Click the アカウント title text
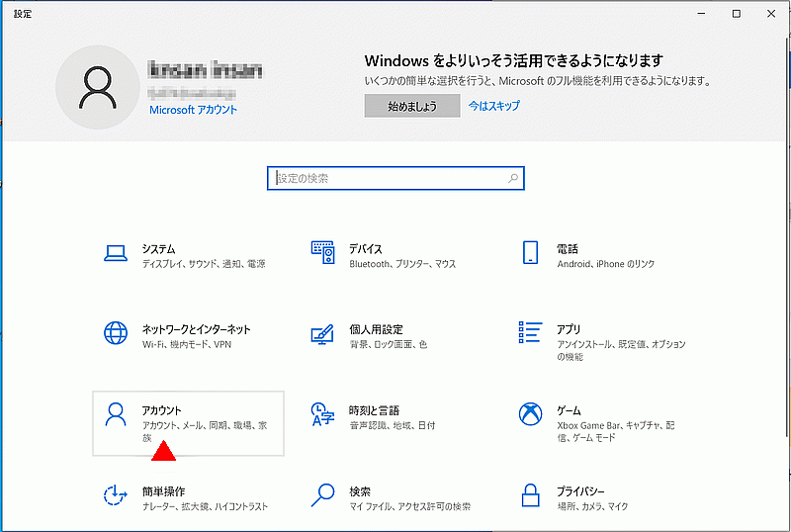This screenshot has width=791, height=532. (161, 410)
